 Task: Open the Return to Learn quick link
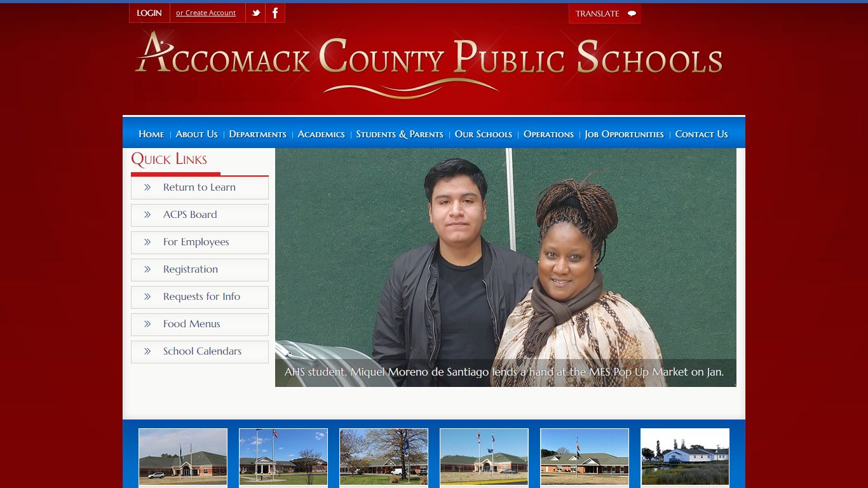click(200, 187)
